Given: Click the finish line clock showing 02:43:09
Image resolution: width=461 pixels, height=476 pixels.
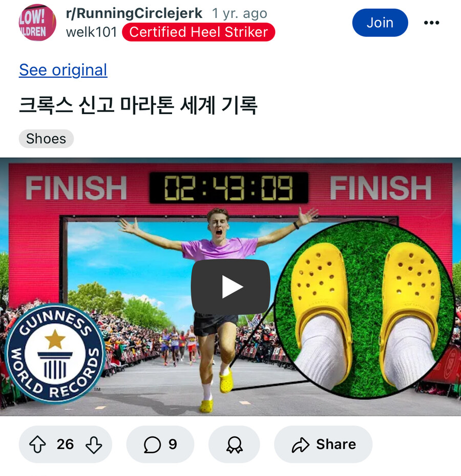Looking at the screenshot, I should pos(229,188).
